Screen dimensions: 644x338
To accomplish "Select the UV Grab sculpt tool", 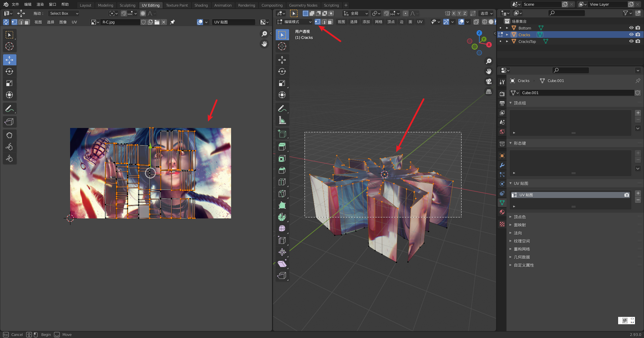I will [9, 135].
